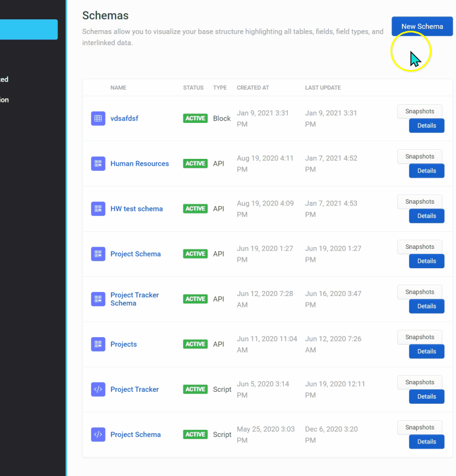Click the Project Tracker script </> icon
The width and height of the screenshot is (456, 476).
(98, 389)
